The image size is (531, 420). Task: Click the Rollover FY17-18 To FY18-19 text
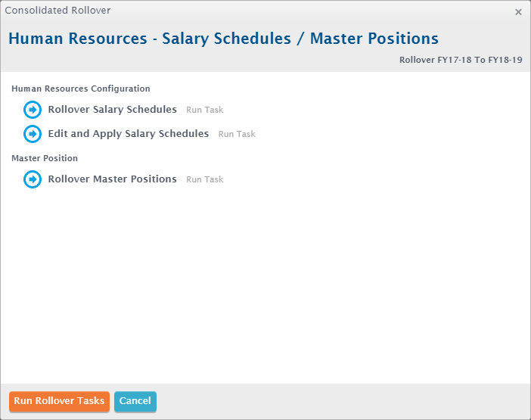click(461, 60)
